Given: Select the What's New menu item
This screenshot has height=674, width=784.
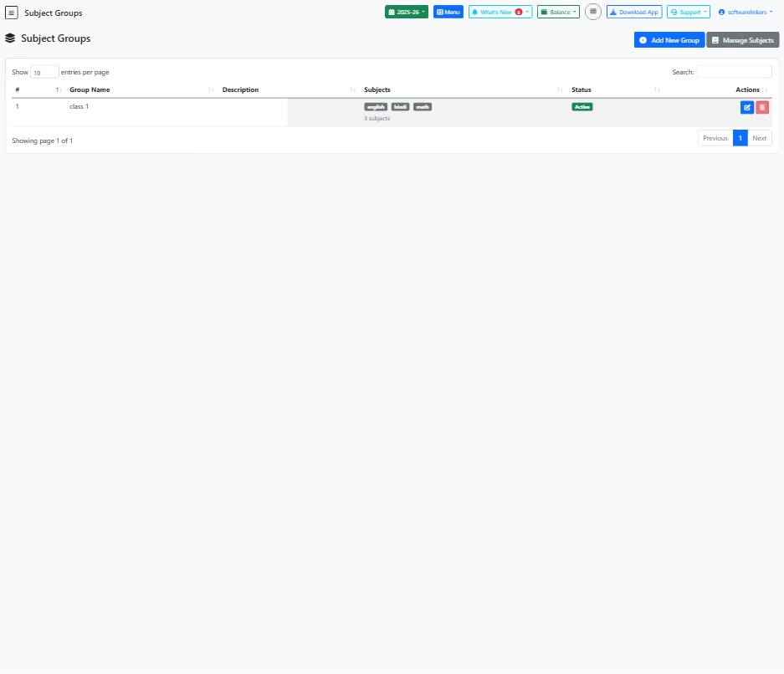Looking at the screenshot, I should (x=497, y=12).
